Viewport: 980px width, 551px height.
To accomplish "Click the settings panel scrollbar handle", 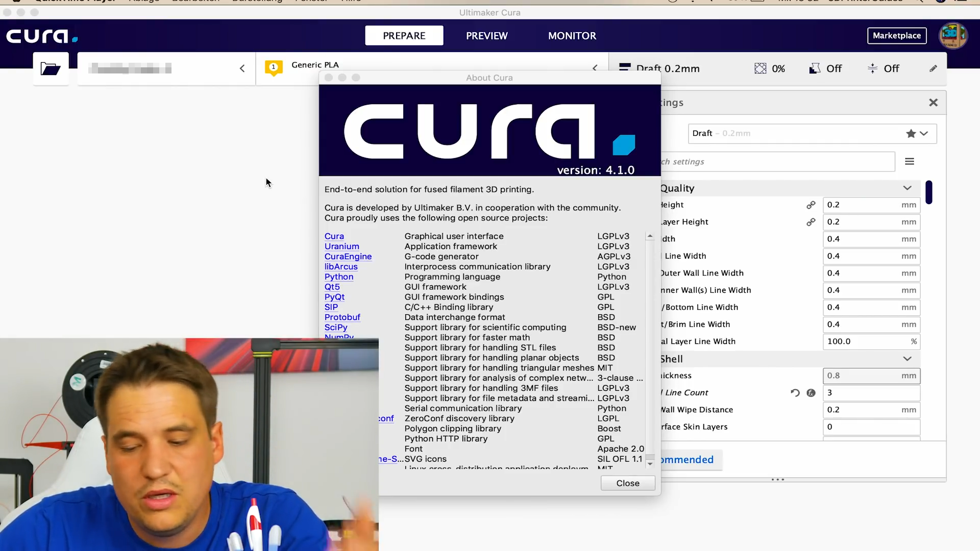I will click(929, 192).
